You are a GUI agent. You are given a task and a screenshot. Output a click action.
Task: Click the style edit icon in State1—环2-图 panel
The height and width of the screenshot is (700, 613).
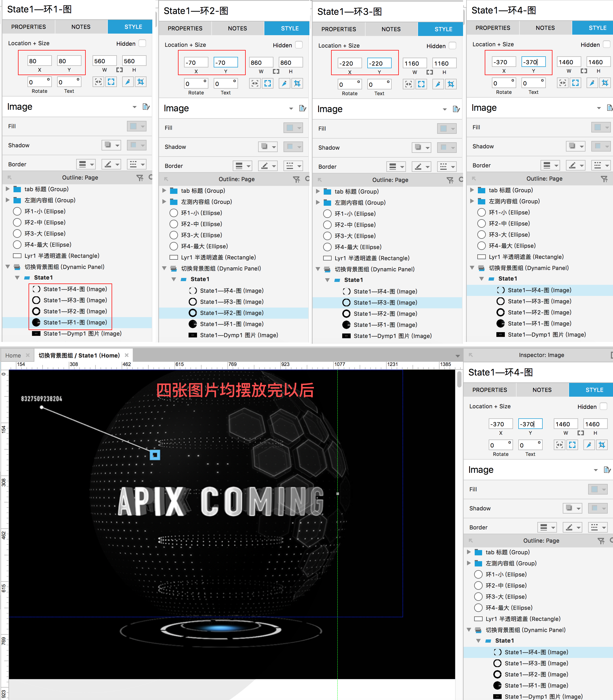[x=302, y=108]
